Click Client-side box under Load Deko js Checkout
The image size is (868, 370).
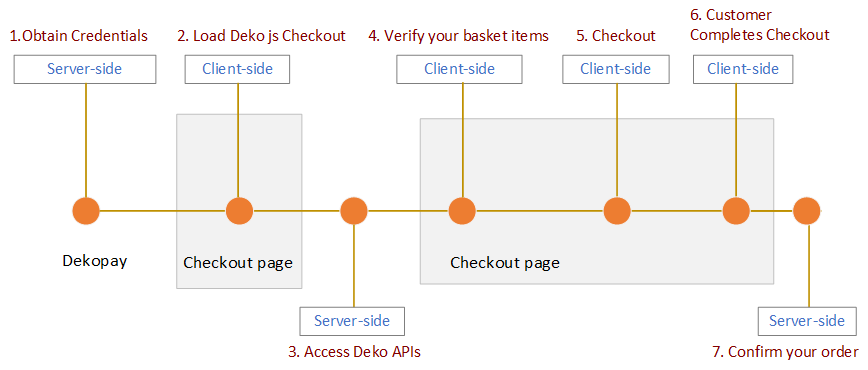pos(237,69)
